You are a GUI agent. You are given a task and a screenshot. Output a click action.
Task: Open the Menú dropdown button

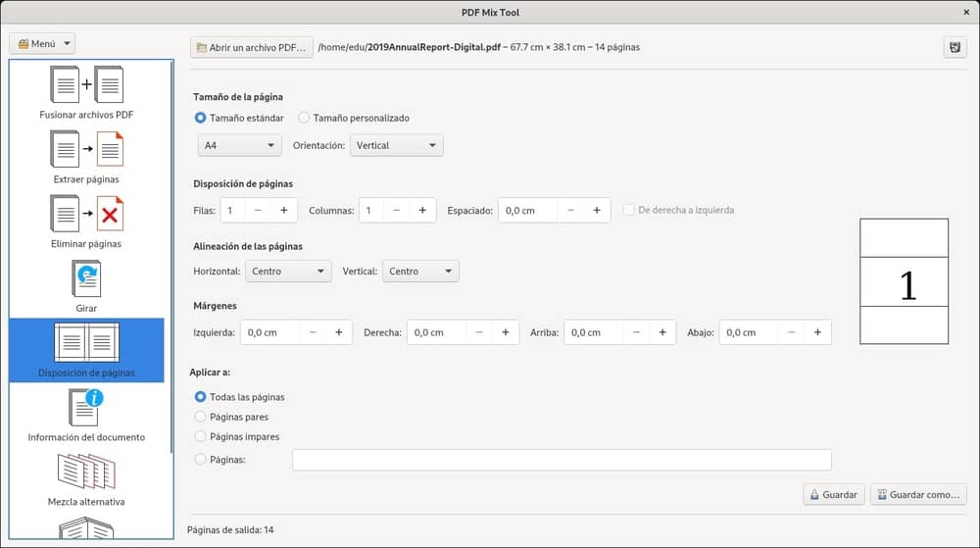tap(42, 44)
